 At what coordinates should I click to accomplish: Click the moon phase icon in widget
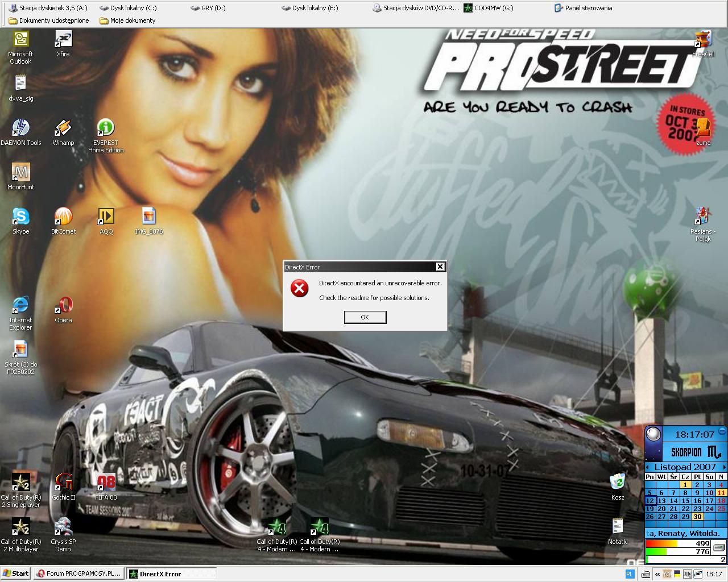[x=653, y=434]
